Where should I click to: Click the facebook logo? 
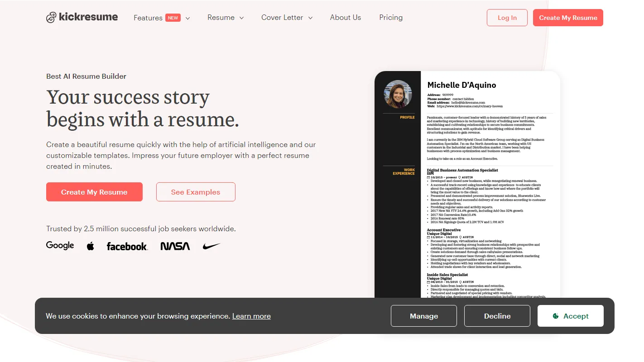127,246
